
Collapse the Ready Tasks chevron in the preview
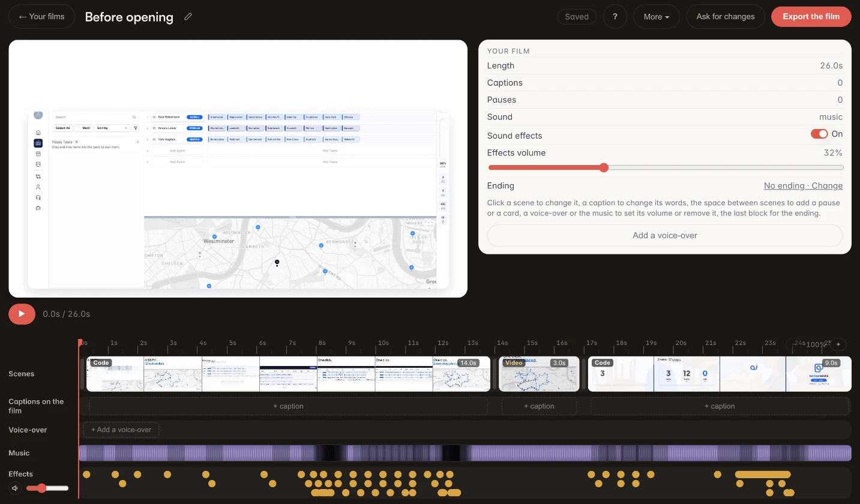tap(137, 142)
